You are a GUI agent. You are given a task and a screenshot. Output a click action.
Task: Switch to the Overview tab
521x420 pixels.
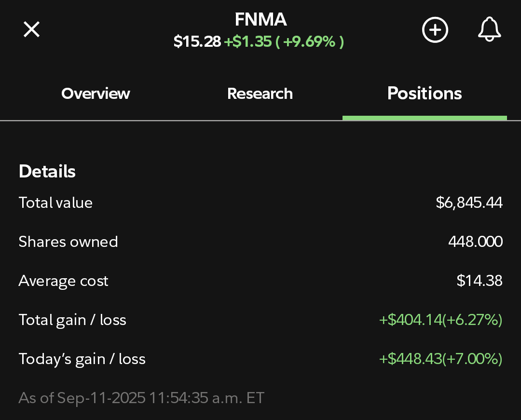coord(96,93)
